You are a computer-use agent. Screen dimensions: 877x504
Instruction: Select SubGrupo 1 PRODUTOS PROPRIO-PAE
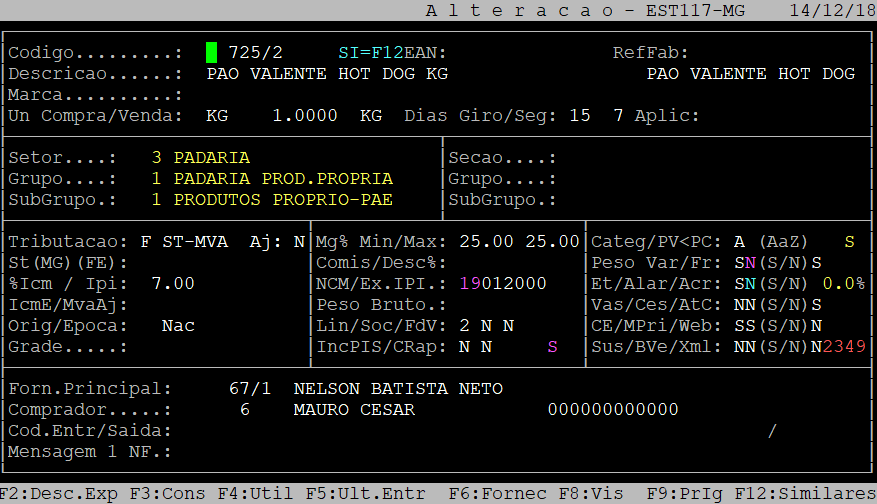(272, 200)
